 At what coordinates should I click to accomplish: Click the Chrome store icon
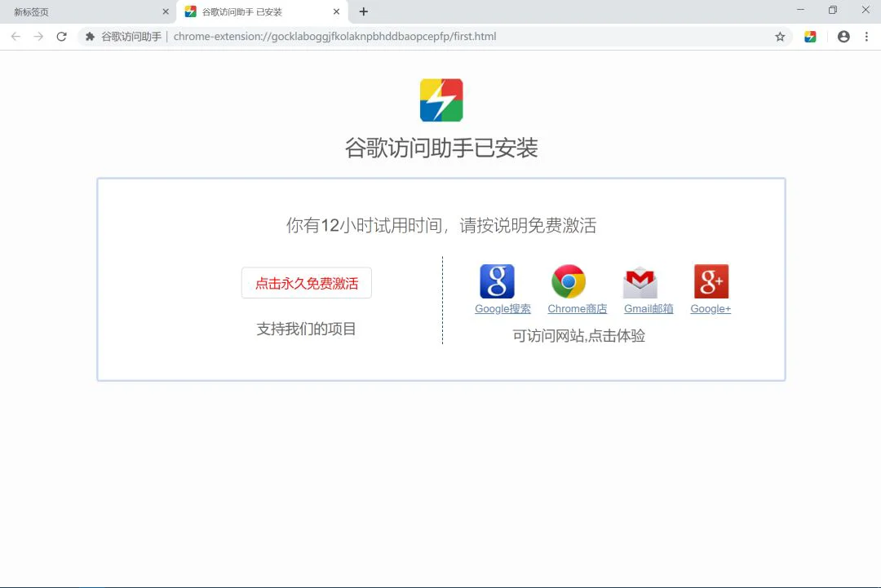(x=569, y=281)
